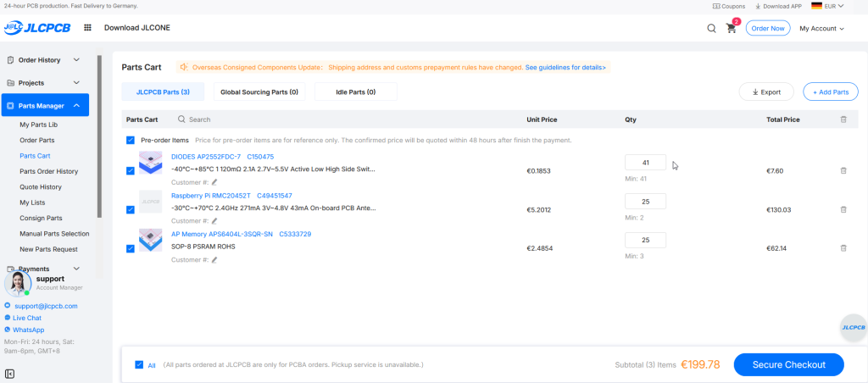Open Order Parts in sidebar
Image resolution: width=868 pixels, height=383 pixels.
(x=37, y=141)
